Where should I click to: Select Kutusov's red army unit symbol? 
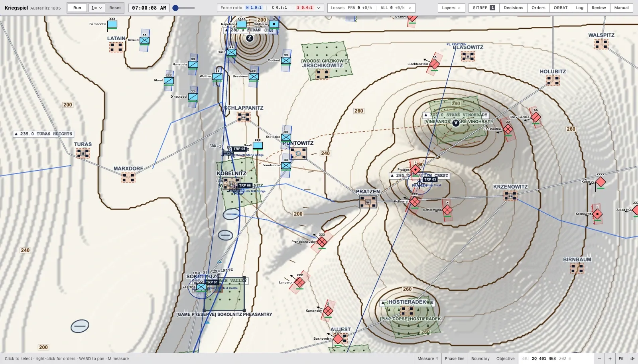point(601,182)
